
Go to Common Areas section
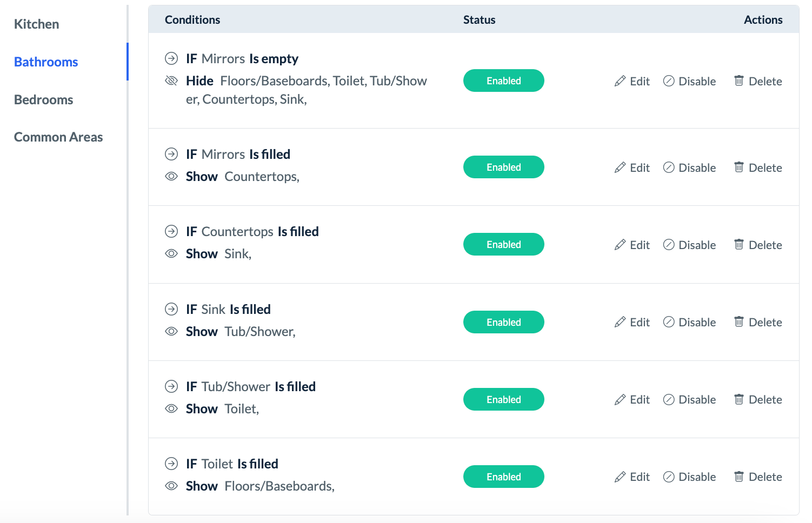click(58, 137)
